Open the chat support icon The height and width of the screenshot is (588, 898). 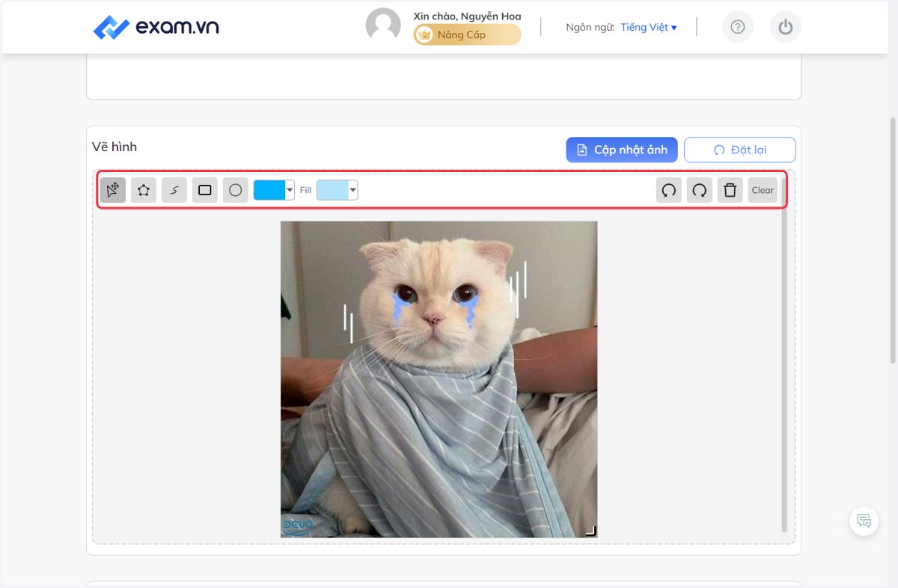click(x=864, y=521)
